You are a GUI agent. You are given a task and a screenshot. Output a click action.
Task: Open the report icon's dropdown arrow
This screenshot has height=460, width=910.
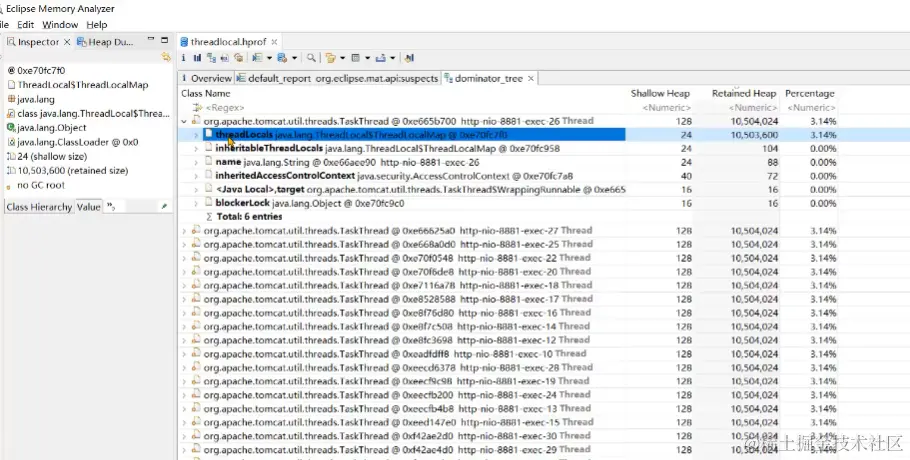(269, 58)
